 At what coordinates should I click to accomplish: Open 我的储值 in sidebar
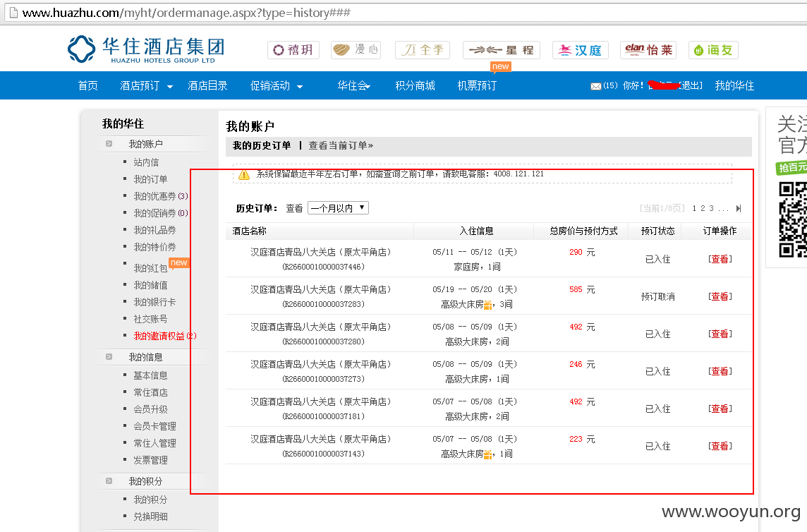point(150,285)
